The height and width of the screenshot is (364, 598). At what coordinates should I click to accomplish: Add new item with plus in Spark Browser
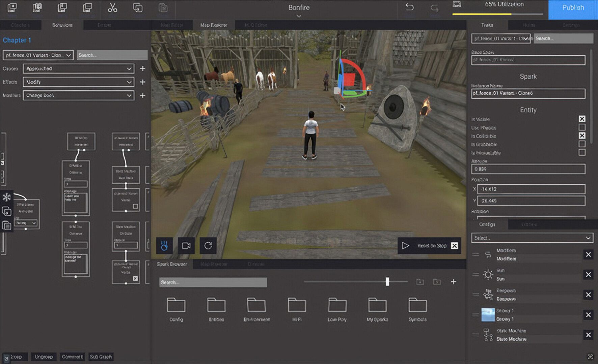coord(454,282)
